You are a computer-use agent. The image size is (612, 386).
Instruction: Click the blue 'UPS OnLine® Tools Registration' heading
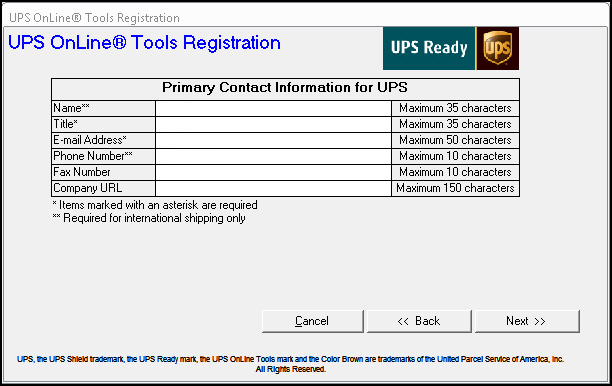tap(144, 43)
